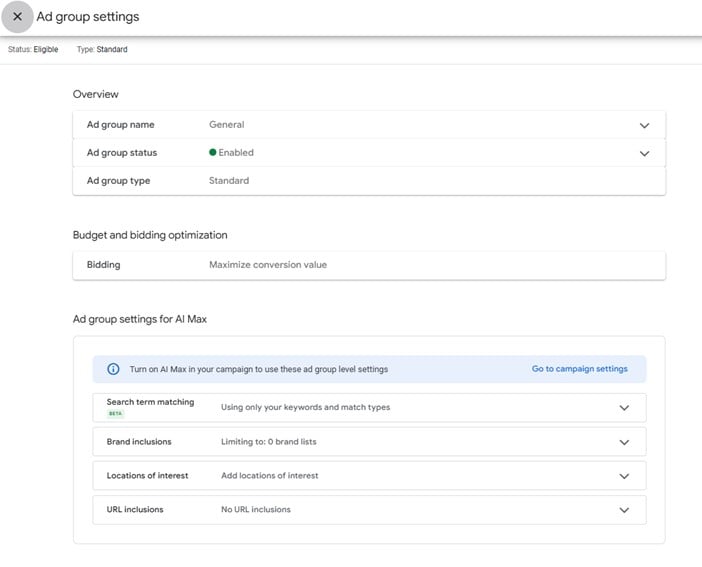
Task: Click the Locations of interest label
Action: [x=147, y=476]
